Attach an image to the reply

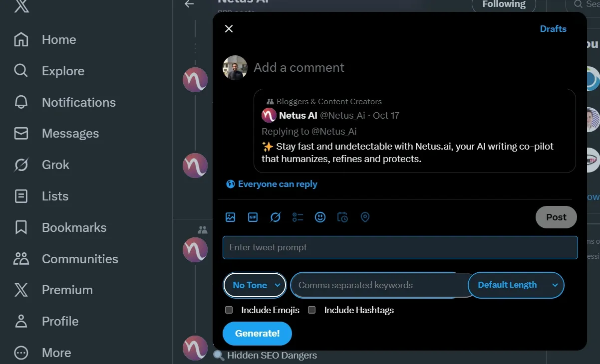[x=230, y=217]
